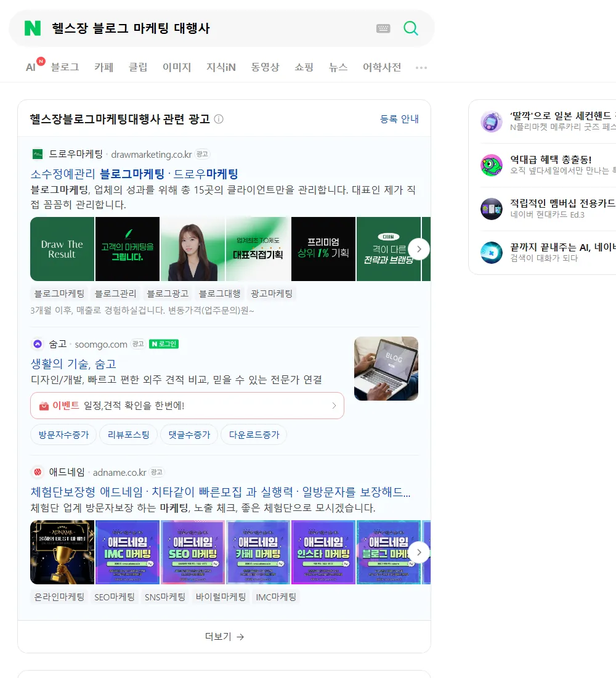This screenshot has width=616, height=678.
Task: Click the SEO마케팅 keyword tag
Action: 115,597
